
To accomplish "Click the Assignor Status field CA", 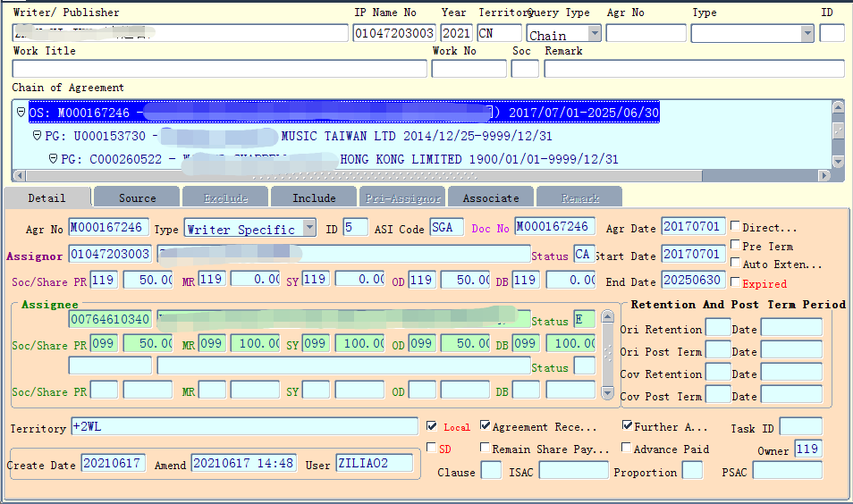I will click(584, 254).
